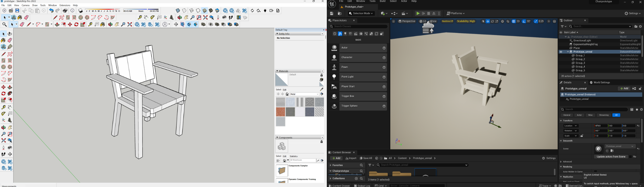The width and height of the screenshot is (644, 187).
Task: Switch to the World Settings tab
Action: 600,83
